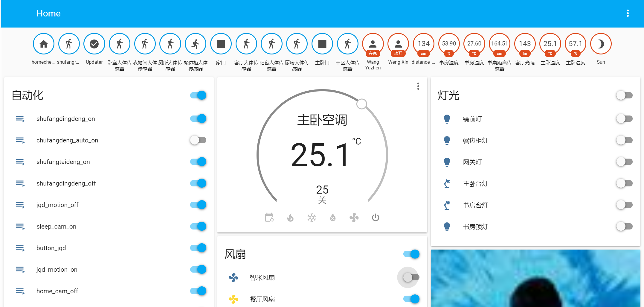644x307 pixels.
Task: Turn off the 餐厅风扇 fan
Action: [411, 299]
